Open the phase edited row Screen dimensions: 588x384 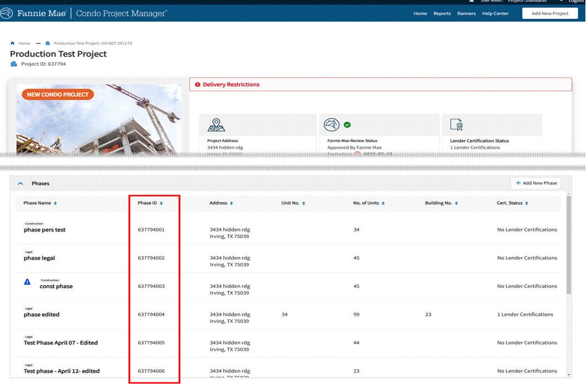coord(288,315)
